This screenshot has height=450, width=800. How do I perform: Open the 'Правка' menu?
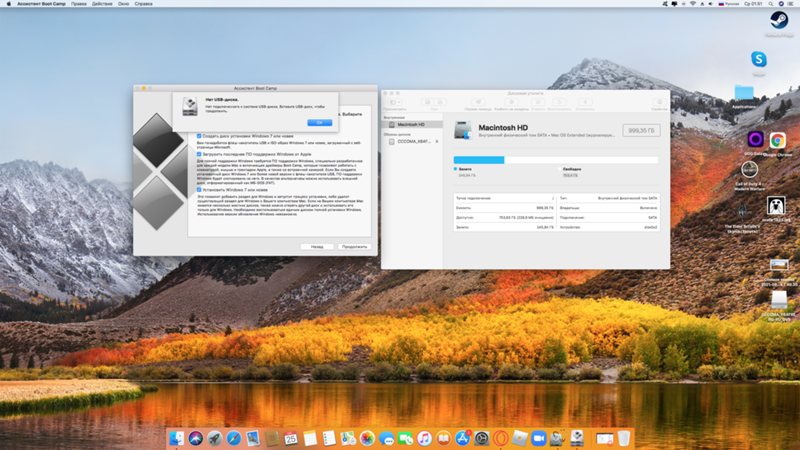pyautogui.click(x=79, y=4)
